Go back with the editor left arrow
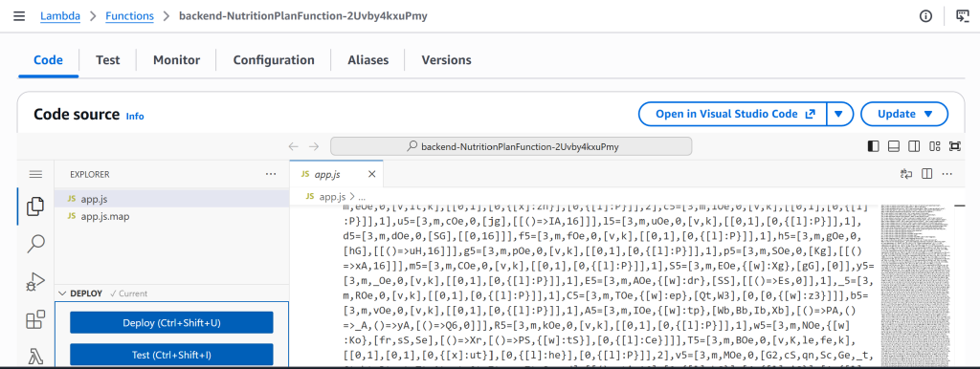Viewport: 980px width, 369px height. click(293, 146)
